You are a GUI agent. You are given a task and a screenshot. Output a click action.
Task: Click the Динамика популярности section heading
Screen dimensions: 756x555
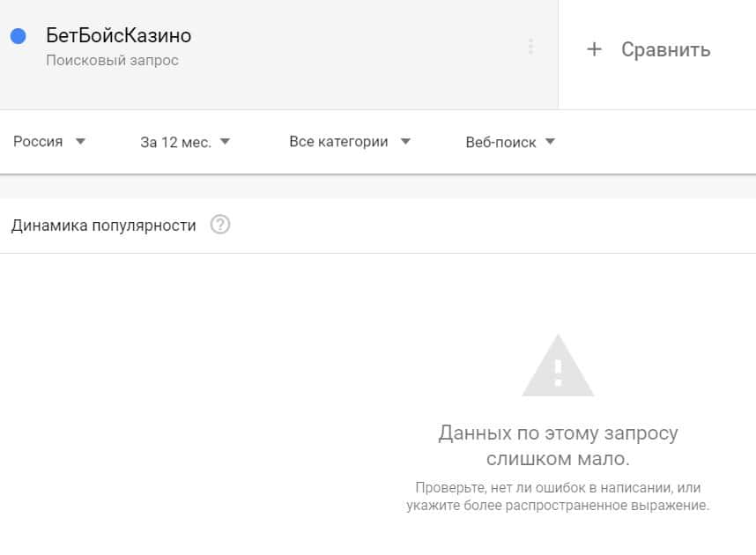[104, 226]
